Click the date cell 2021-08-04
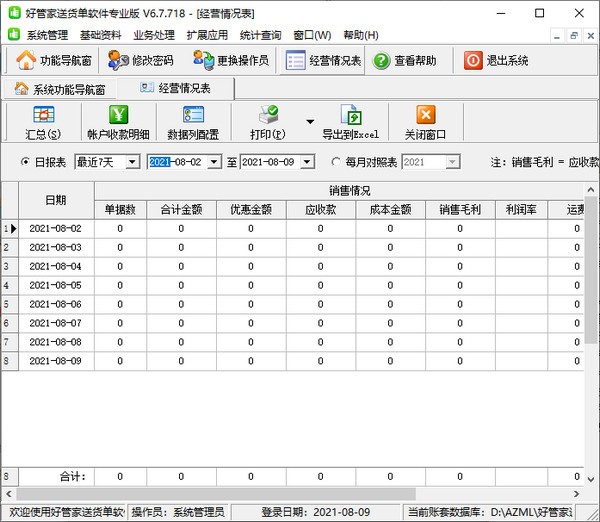 (x=56, y=266)
